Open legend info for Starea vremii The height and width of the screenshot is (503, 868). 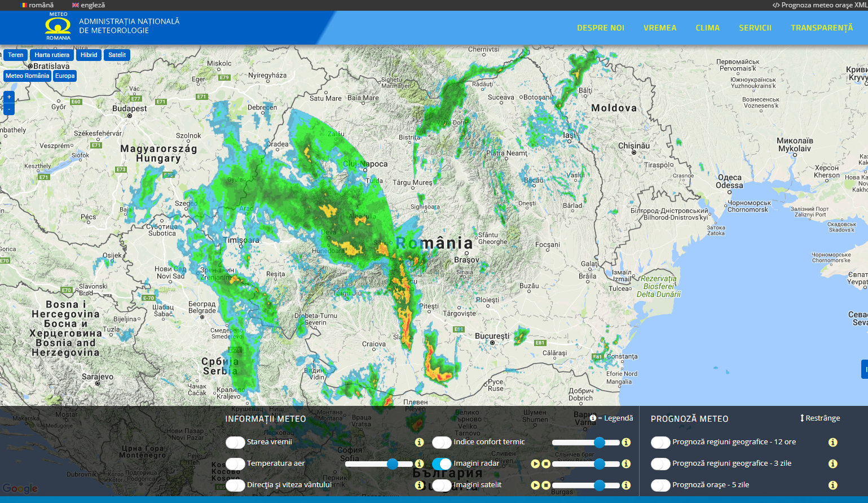click(x=419, y=442)
